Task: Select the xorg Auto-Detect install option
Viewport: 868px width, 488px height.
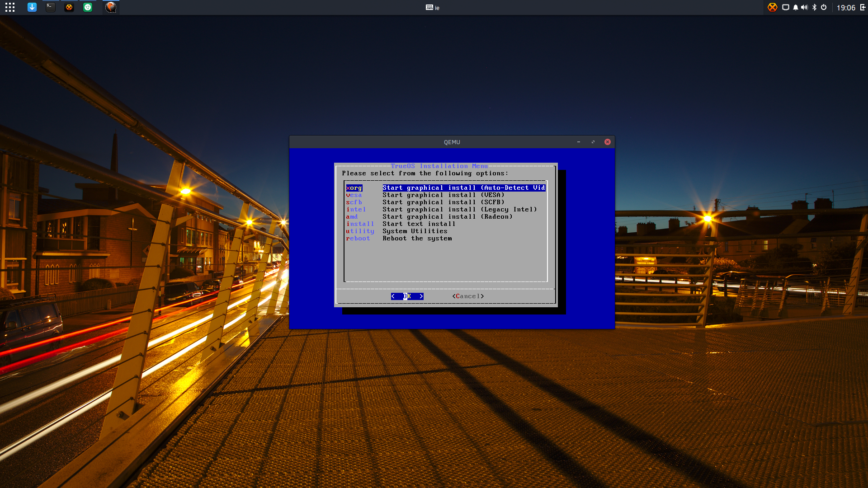Action: point(446,188)
